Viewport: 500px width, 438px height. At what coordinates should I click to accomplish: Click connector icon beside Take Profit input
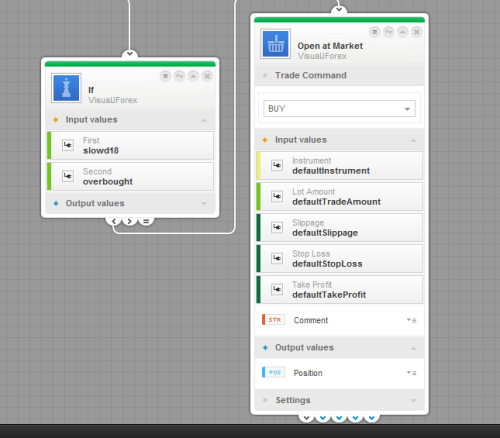tap(277, 289)
